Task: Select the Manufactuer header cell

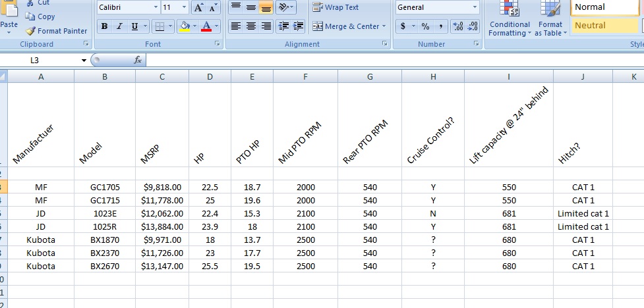Action: pos(41,124)
